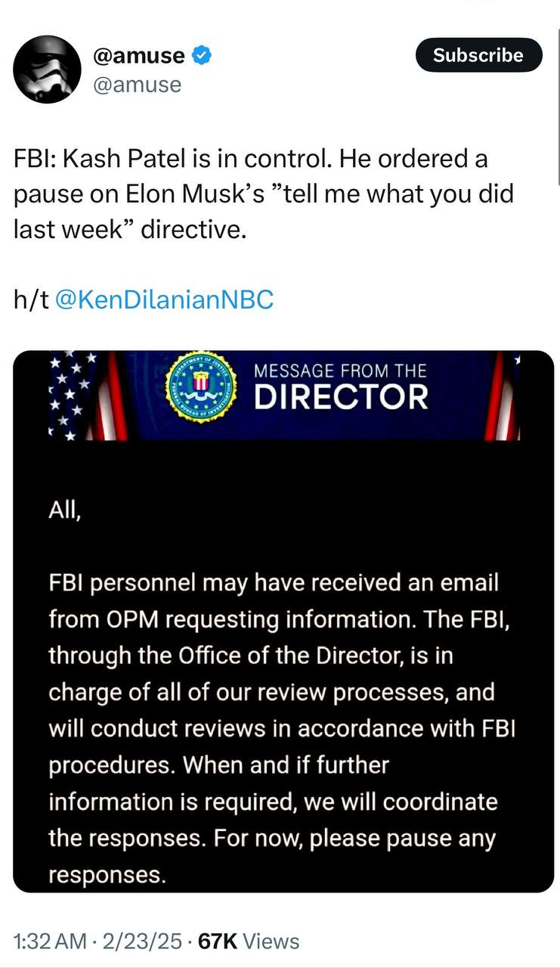Click the 2/23/25 post date
560x968 pixels.
(x=144, y=941)
